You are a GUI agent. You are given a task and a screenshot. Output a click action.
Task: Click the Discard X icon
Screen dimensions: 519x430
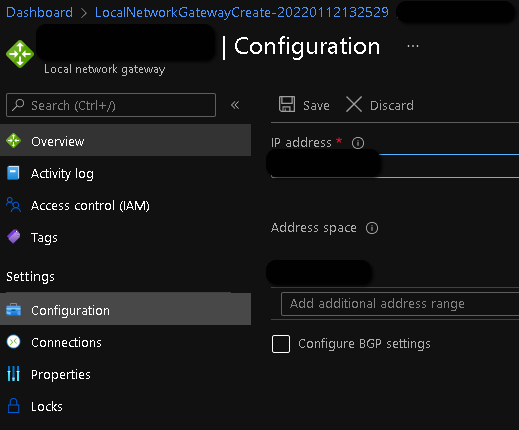click(354, 104)
